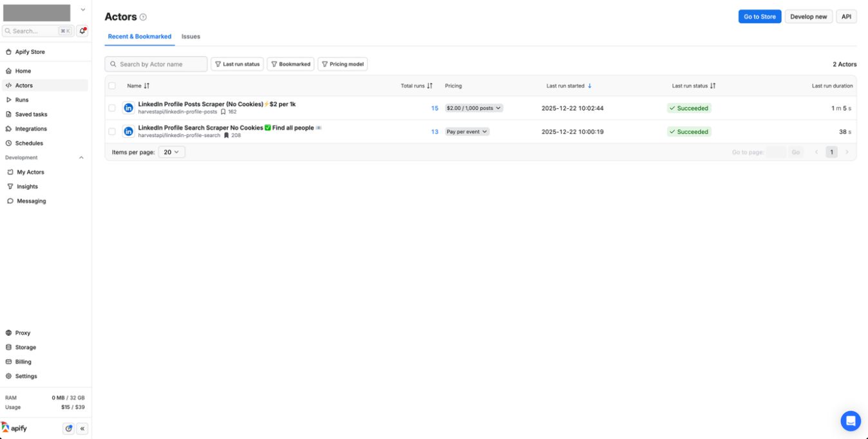This screenshot has height=439, width=868.
Task: Check the select-all checkbox in the table header
Action: (x=113, y=85)
